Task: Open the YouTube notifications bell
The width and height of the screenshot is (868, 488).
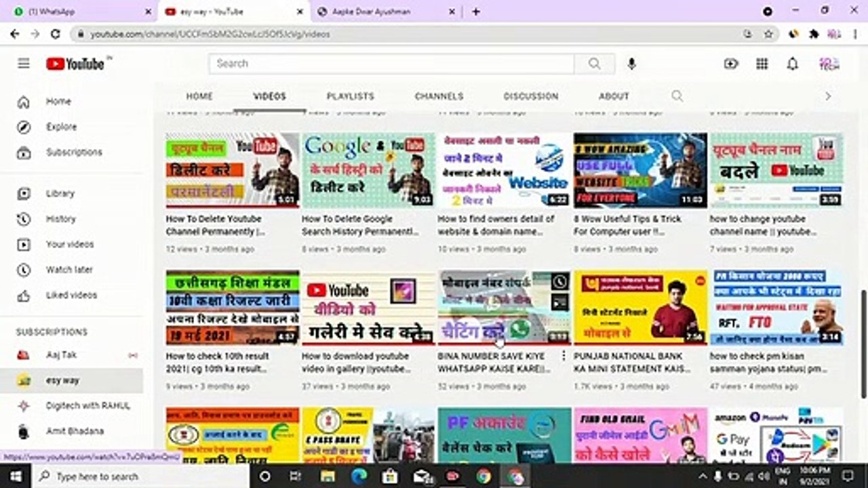Action: click(x=792, y=64)
